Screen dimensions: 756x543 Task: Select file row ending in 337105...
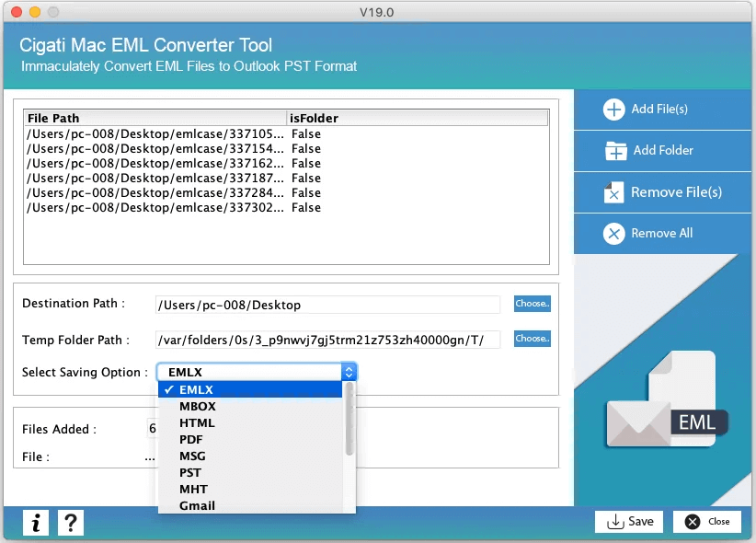(286, 133)
